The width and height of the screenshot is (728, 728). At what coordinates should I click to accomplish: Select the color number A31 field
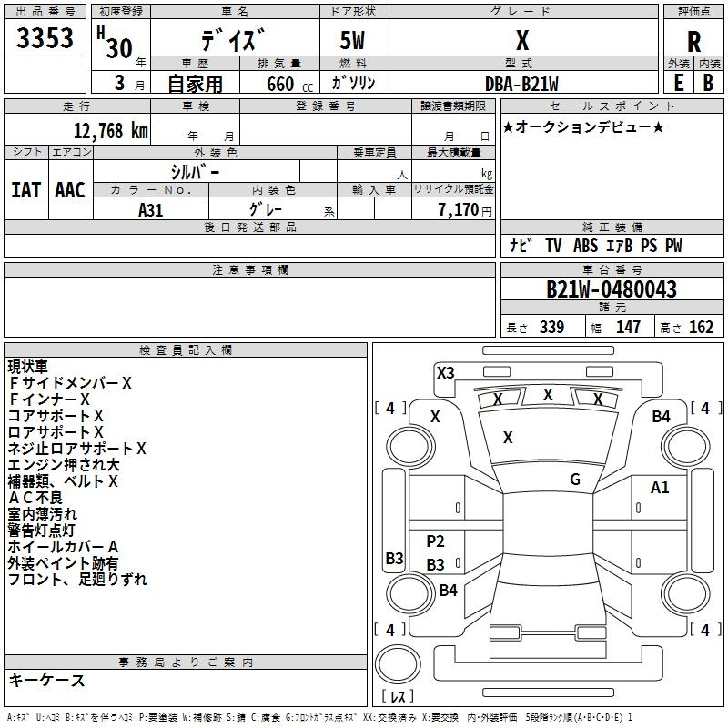tap(152, 209)
